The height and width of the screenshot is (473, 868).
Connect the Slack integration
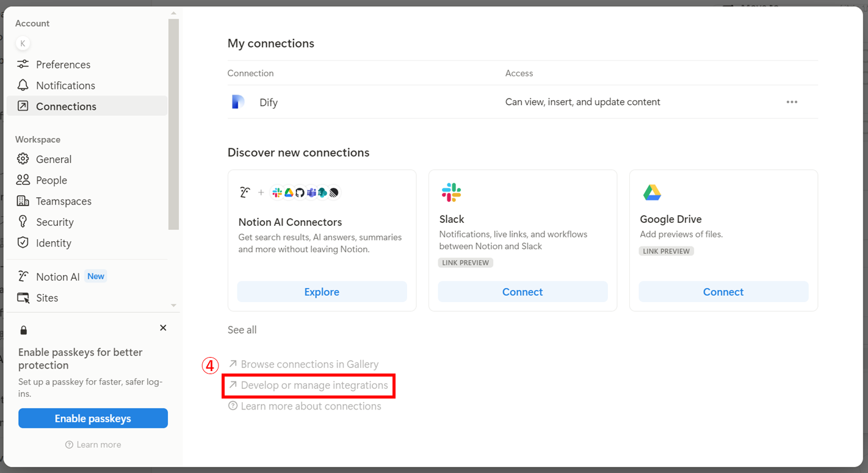(523, 292)
